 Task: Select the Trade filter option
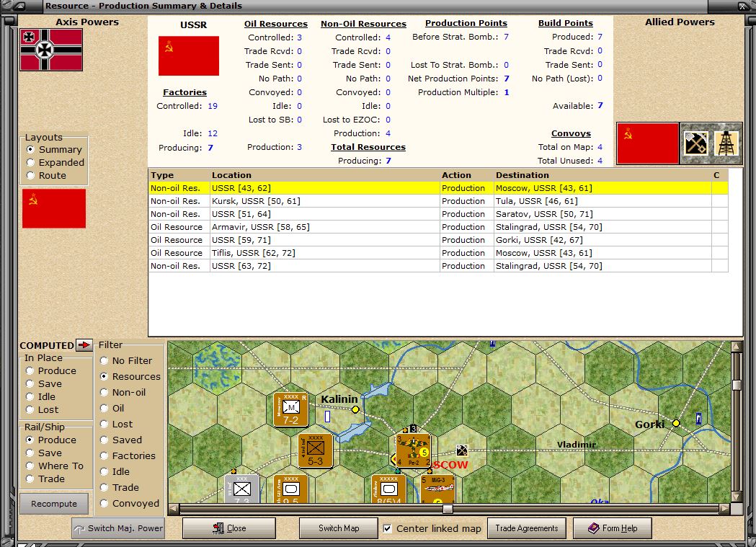pos(119,487)
